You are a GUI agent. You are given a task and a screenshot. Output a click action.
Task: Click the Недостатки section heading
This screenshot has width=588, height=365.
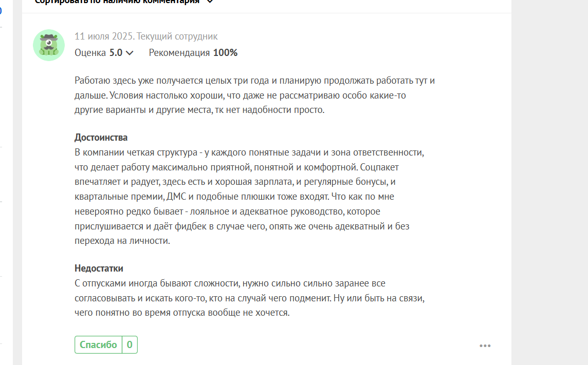tap(99, 268)
